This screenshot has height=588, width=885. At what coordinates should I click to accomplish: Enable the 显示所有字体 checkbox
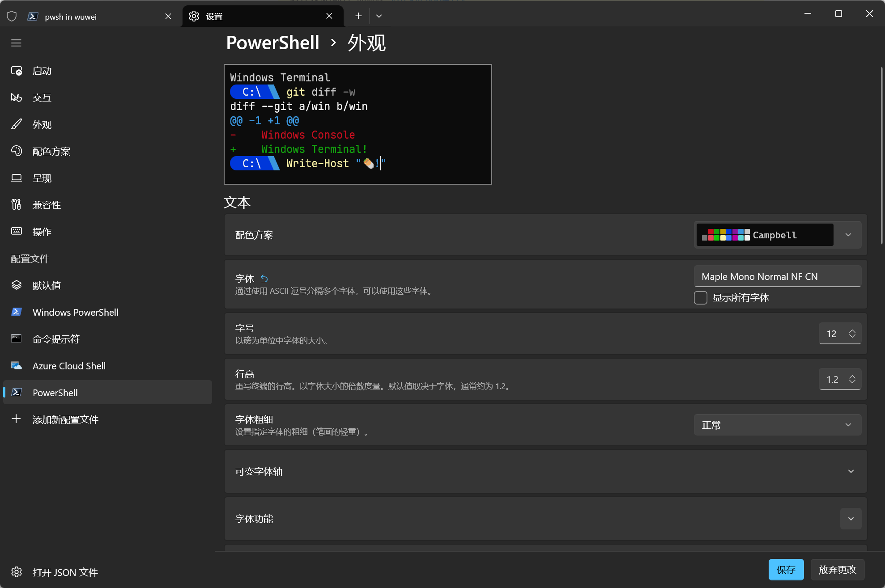coord(701,297)
